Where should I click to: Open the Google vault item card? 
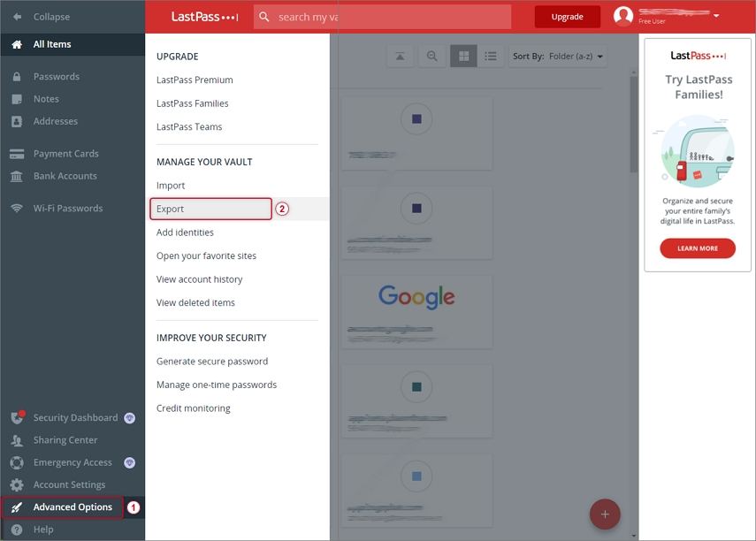point(417,311)
